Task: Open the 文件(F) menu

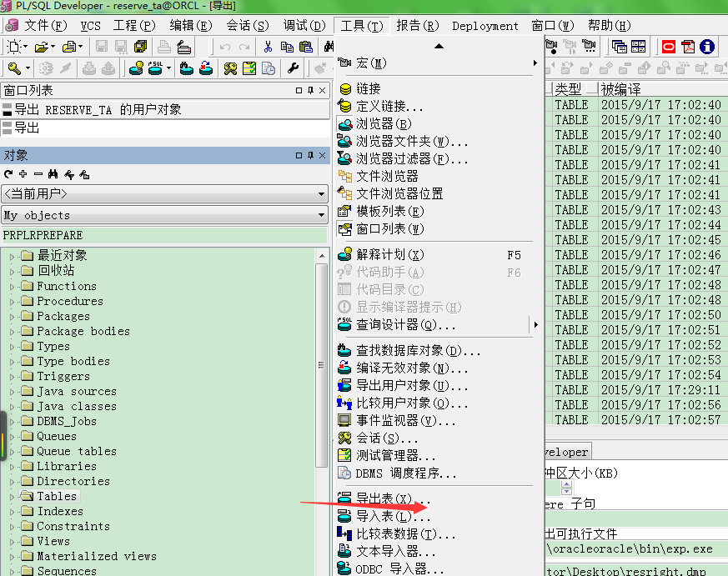Action: point(46,26)
